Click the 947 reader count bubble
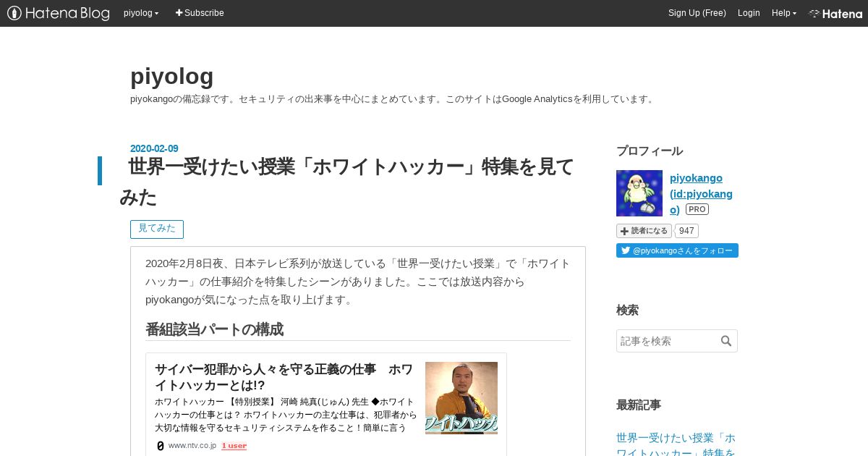Screen dimensions: 868x456 pyautogui.click(x=686, y=231)
